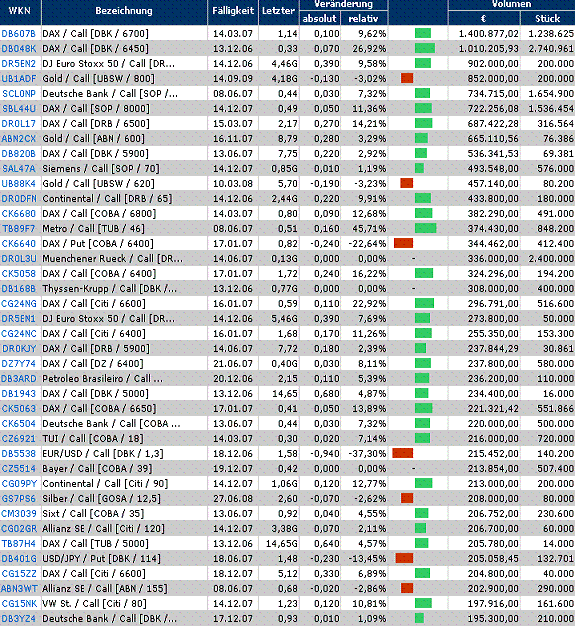
Task: Open WKN link DB5538 EUR/USD
Action: (x=18, y=454)
